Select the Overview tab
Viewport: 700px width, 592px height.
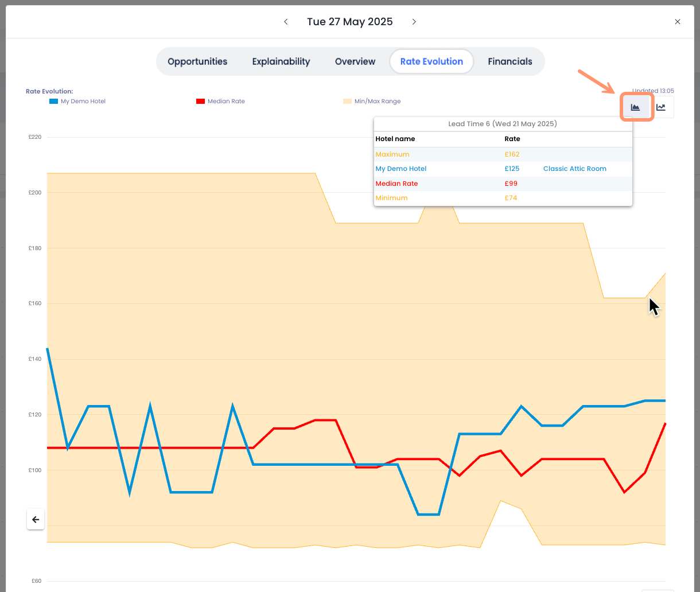click(355, 61)
